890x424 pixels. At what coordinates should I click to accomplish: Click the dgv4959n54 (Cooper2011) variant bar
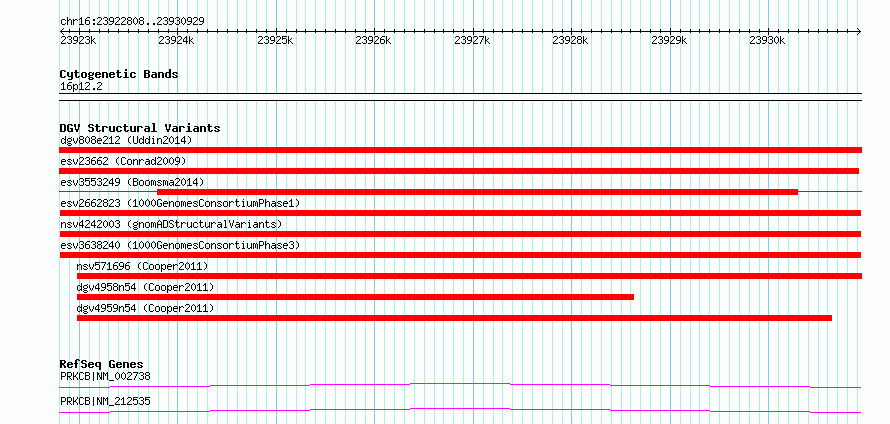pos(455,318)
